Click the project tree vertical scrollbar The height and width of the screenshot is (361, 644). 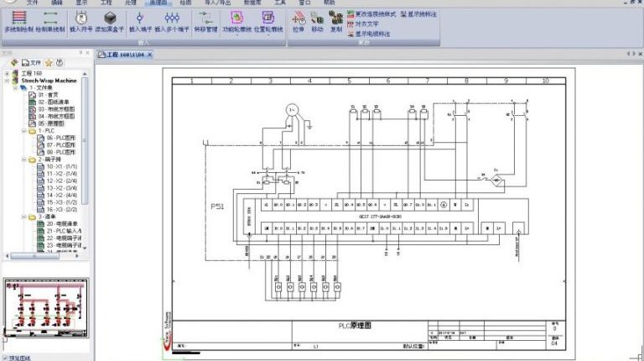(85, 140)
